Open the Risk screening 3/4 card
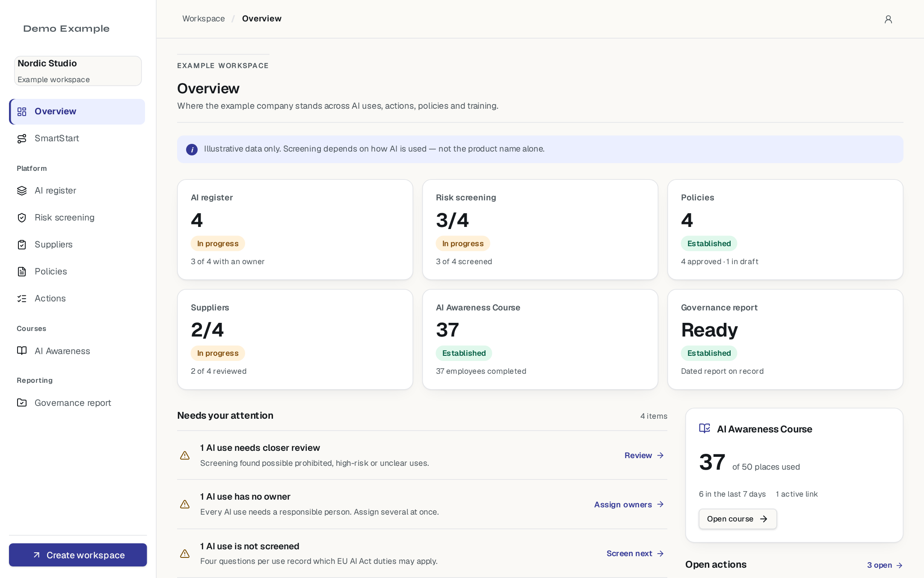Screen dimensions: 924x578 [540, 229]
